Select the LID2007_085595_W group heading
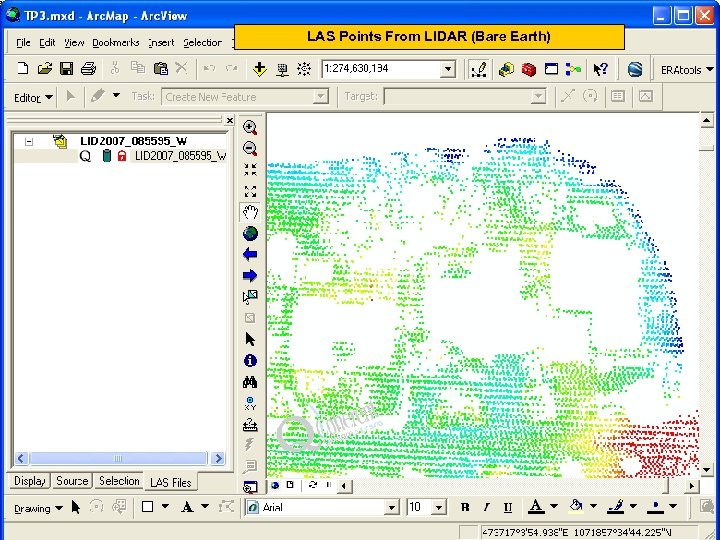 click(x=134, y=141)
